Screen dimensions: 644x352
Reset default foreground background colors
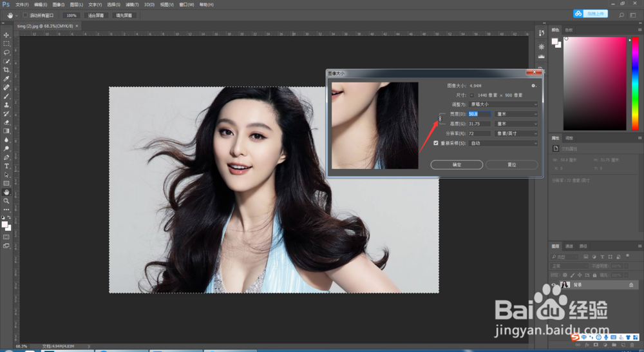(x=3, y=217)
